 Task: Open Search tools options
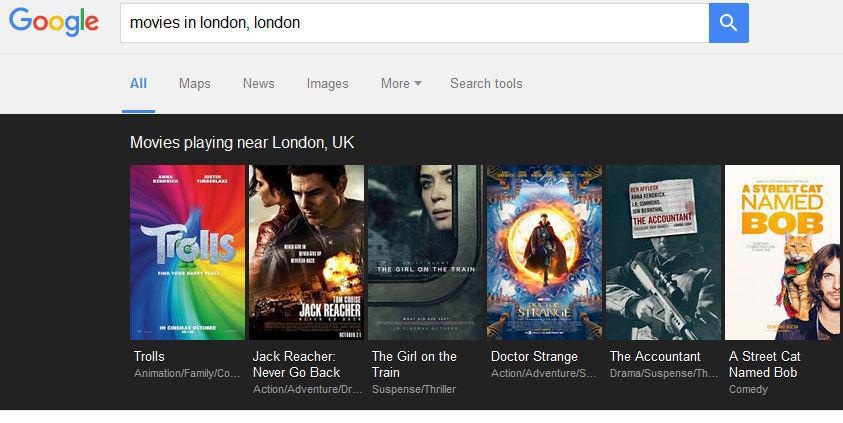486,83
